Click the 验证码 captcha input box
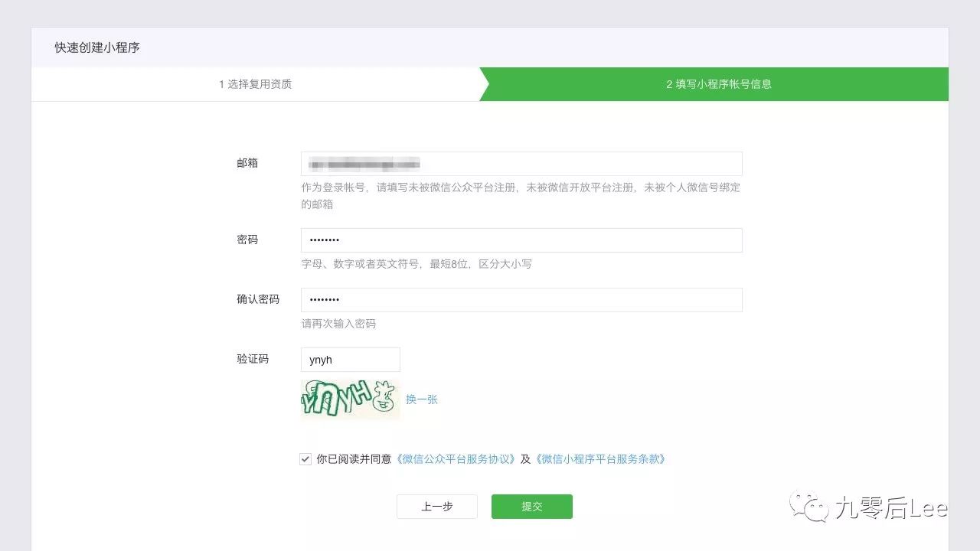980x551 pixels. click(350, 359)
